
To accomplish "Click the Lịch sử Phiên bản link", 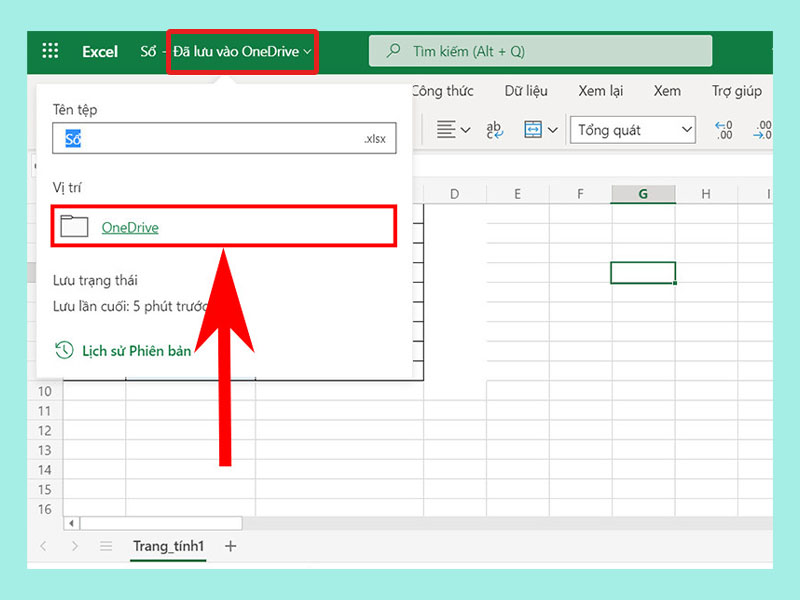I will click(135, 350).
